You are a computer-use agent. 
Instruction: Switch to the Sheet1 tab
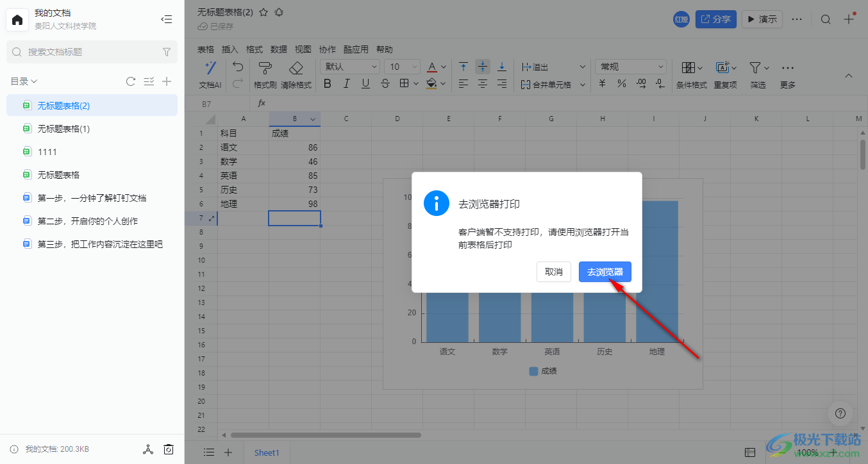[x=267, y=452]
